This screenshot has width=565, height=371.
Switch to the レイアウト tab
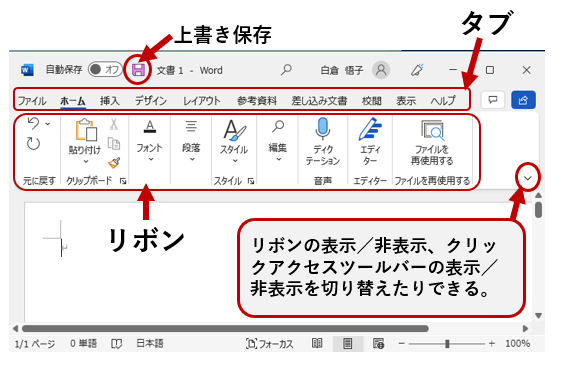point(201,100)
